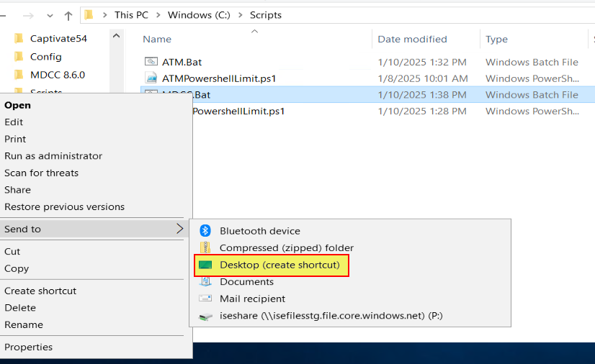Send to Documents
Viewport: 595px width, 364px height.
(246, 282)
